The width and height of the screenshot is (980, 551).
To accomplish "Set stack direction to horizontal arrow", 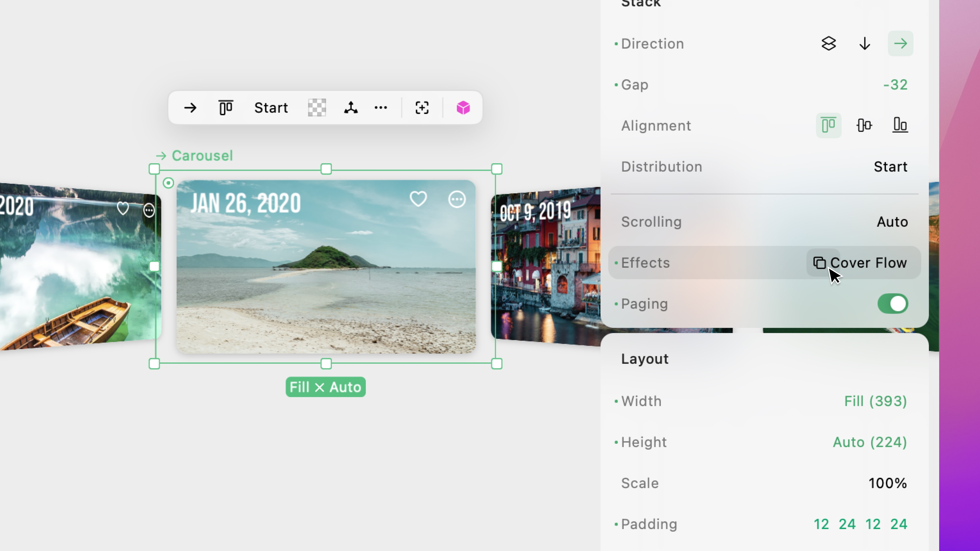I will (900, 43).
